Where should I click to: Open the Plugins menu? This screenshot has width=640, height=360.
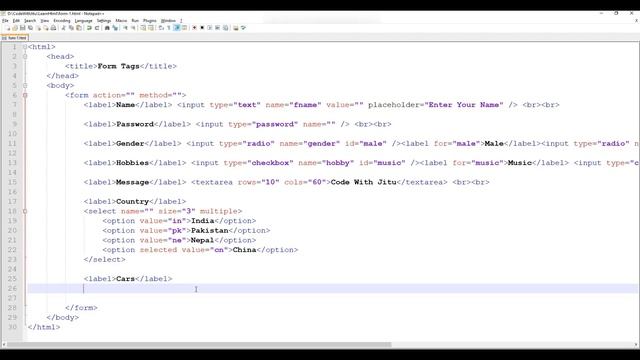[x=150, y=20]
